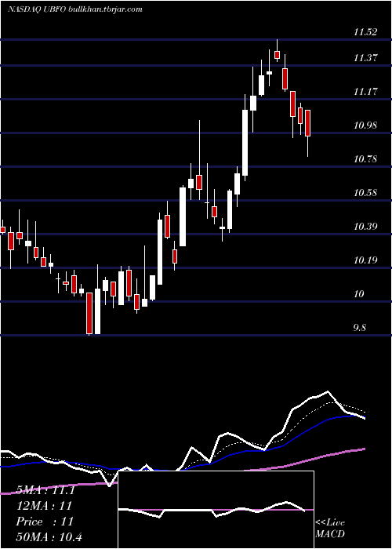
Task: Click the MACD inset chart panel
Action: coord(216,510)
